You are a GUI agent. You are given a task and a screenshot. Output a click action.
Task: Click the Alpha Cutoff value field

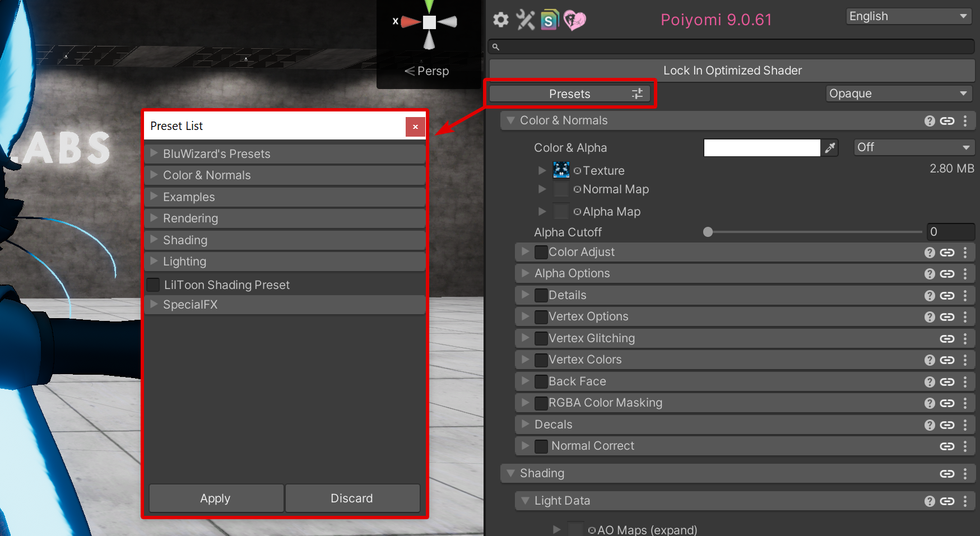[950, 232]
